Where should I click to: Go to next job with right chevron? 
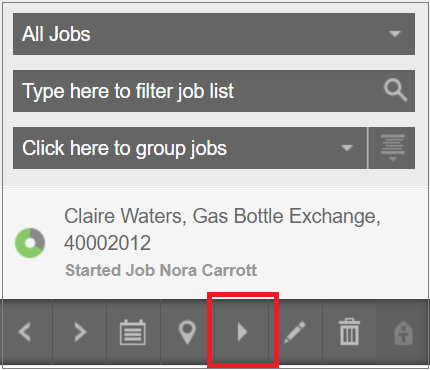click(80, 332)
